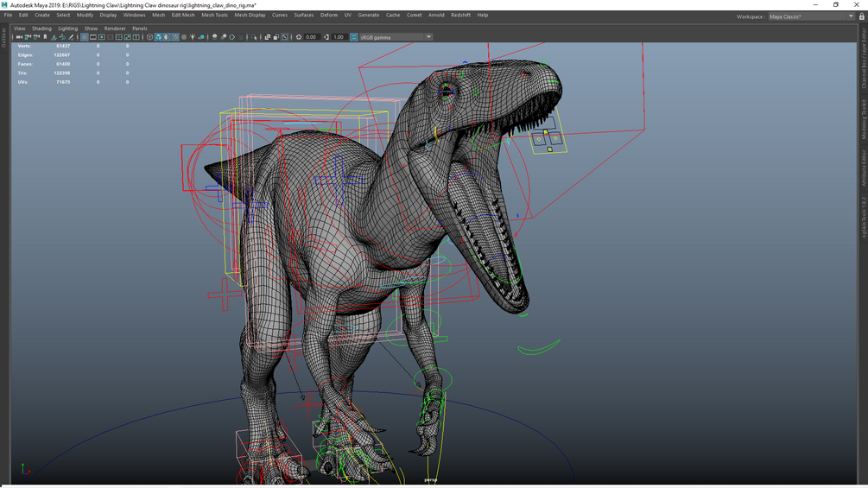Open the Redshift menu
This screenshot has width=868, height=488.
(460, 15)
